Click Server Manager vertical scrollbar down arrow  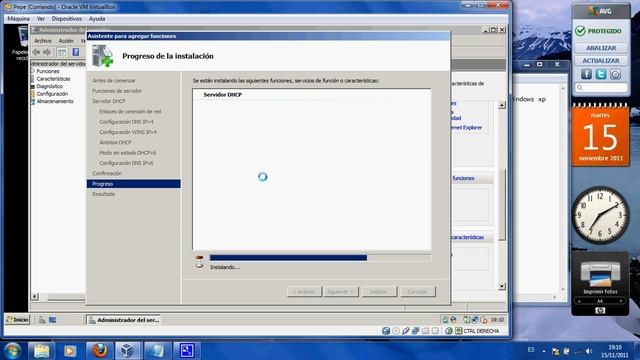coord(502,286)
